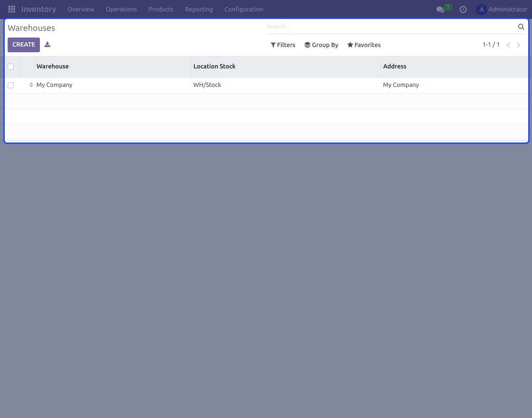532x418 pixels.
Task: Click the Administrator avatar icon
Action: click(x=481, y=9)
